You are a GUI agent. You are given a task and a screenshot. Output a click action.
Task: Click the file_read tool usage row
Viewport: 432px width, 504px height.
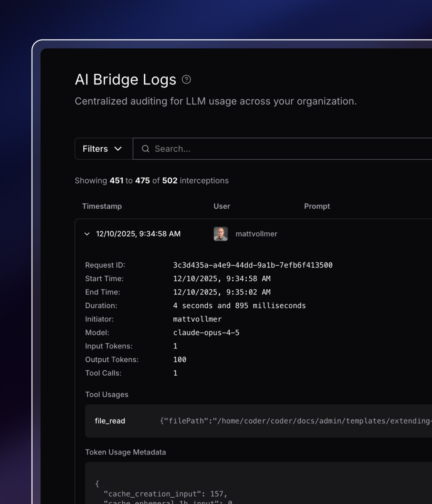pos(250,421)
